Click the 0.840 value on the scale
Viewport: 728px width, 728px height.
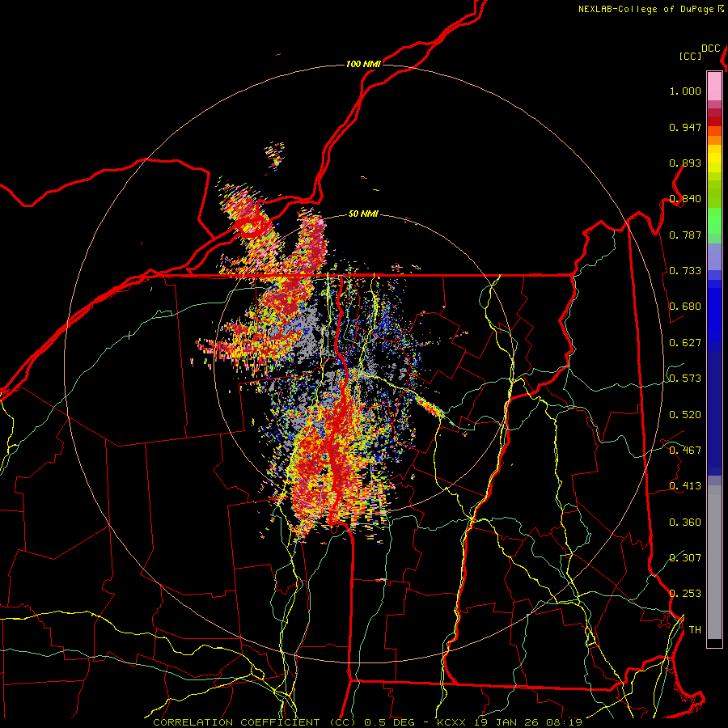pyautogui.click(x=685, y=199)
